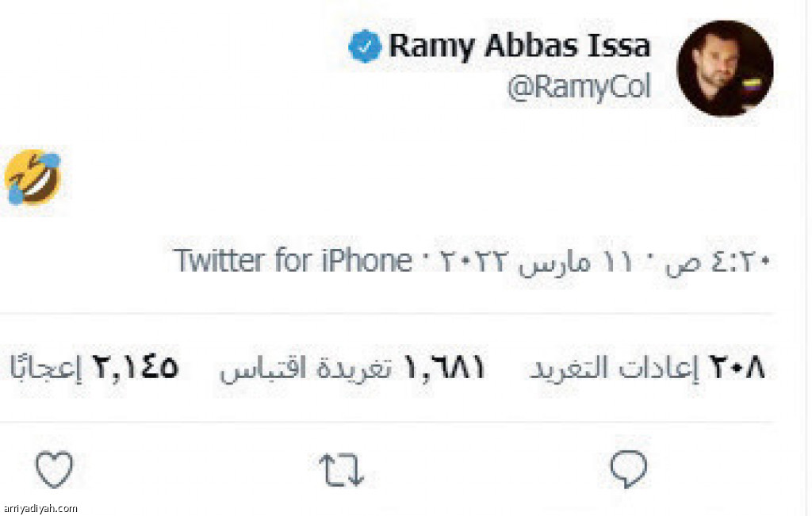812x516 pixels.
Task: Click the laughing tears emoji in tweet
Action: [x=33, y=178]
